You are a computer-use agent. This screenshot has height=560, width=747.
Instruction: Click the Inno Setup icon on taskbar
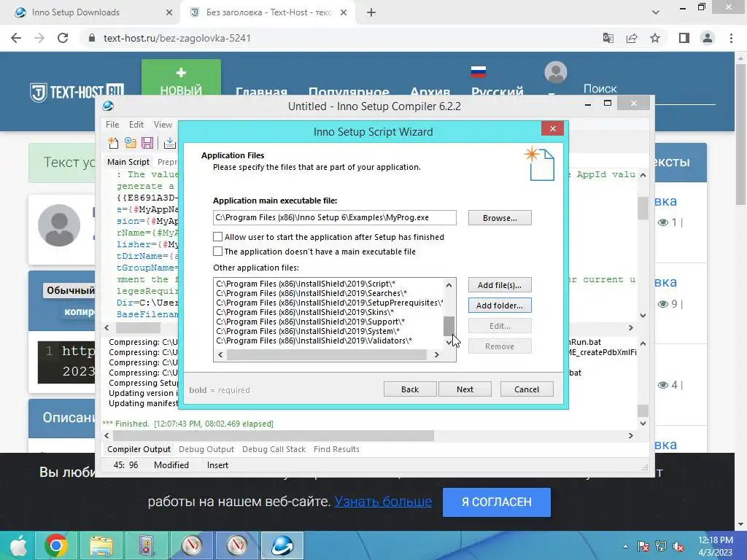(x=282, y=545)
